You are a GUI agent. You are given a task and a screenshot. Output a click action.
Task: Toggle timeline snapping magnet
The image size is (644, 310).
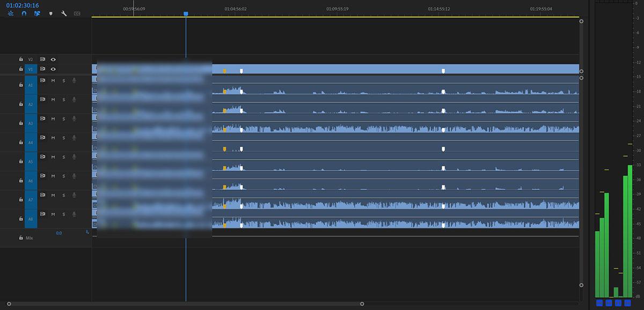[x=24, y=13]
